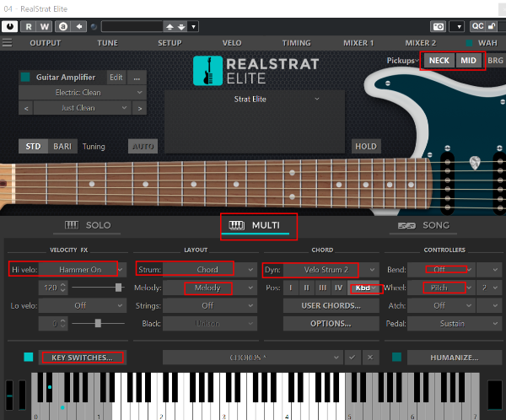This screenshot has height=420, width=506.
Task: Click the plugin power bypass icon
Action: tap(9, 26)
